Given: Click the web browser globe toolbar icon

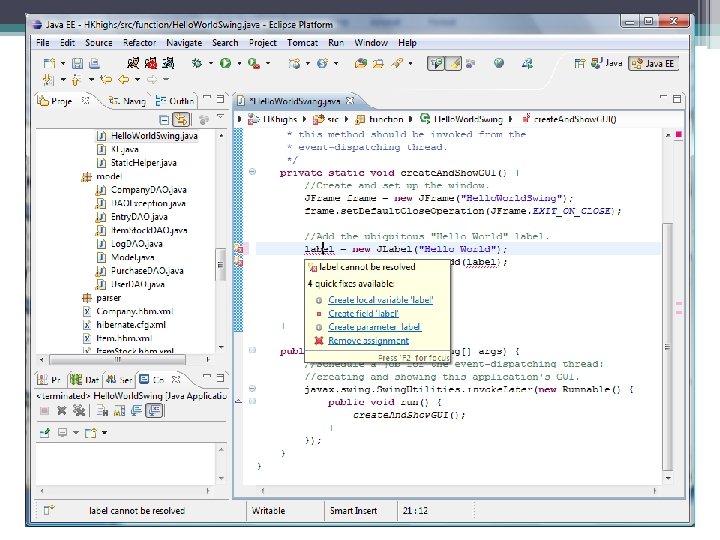Looking at the screenshot, I should [x=499, y=63].
